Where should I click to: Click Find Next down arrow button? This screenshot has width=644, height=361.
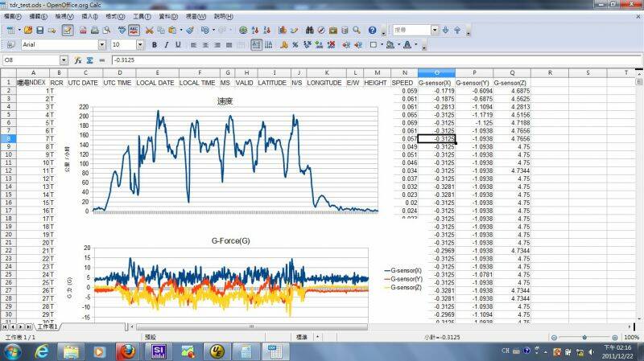[445, 31]
